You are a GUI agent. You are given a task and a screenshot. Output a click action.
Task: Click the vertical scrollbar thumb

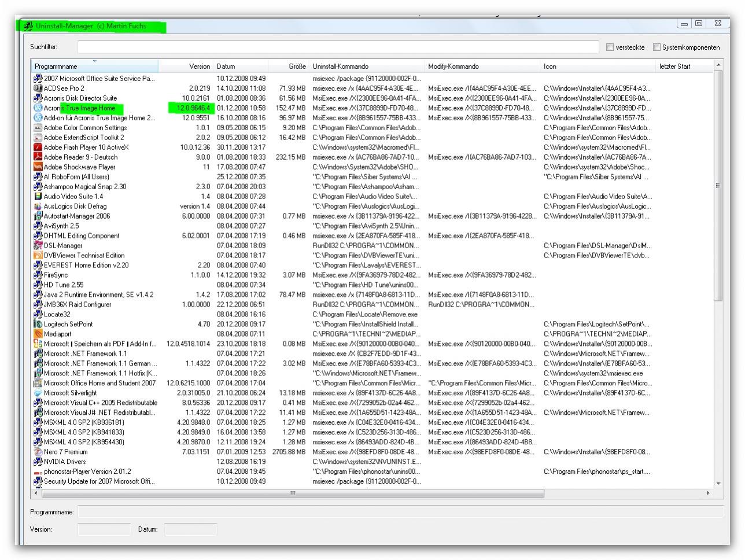[718, 186]
